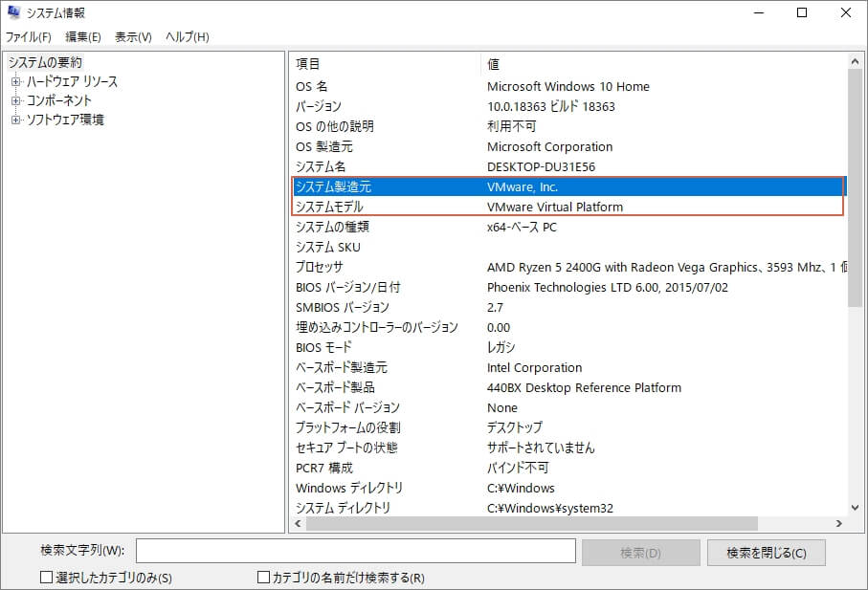Select the OS 名 row
The width and height of the screenshot is (868, 590).
568,87
